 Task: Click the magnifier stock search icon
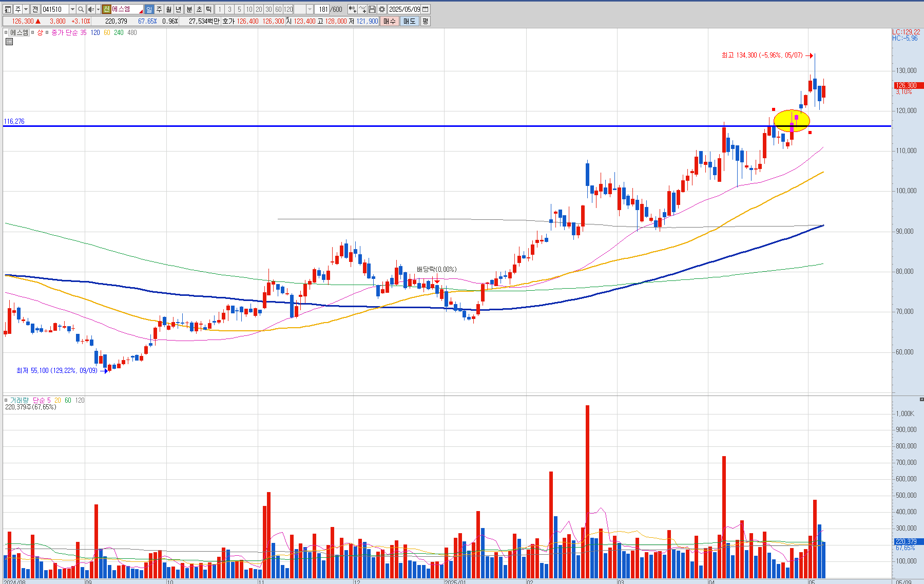pos(81,9)
